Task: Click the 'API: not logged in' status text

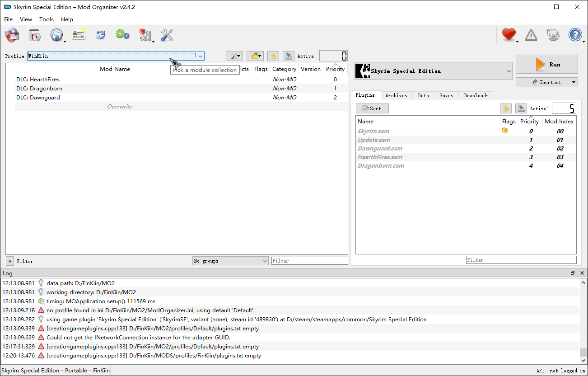Action: click(x=561, y=371)
